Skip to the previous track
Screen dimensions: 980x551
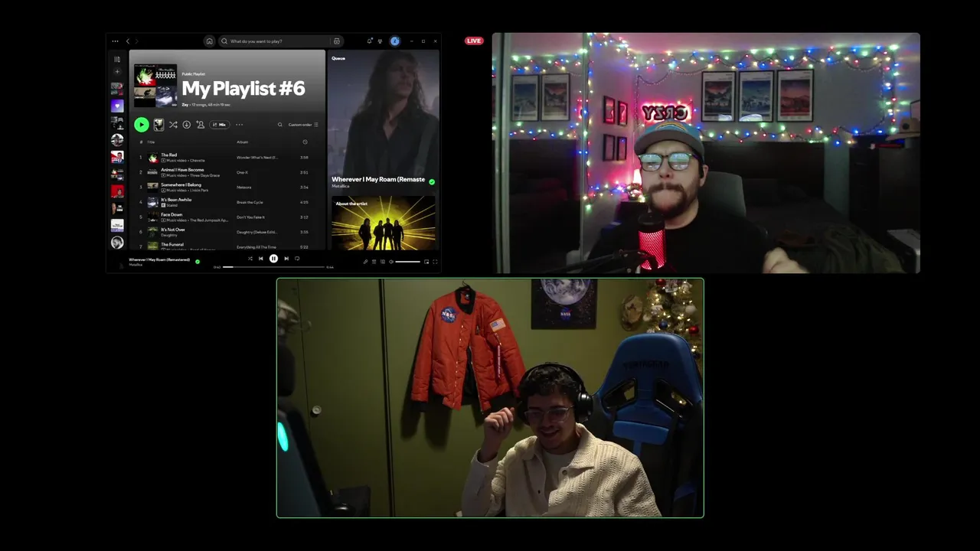click(x=260, y=259)
